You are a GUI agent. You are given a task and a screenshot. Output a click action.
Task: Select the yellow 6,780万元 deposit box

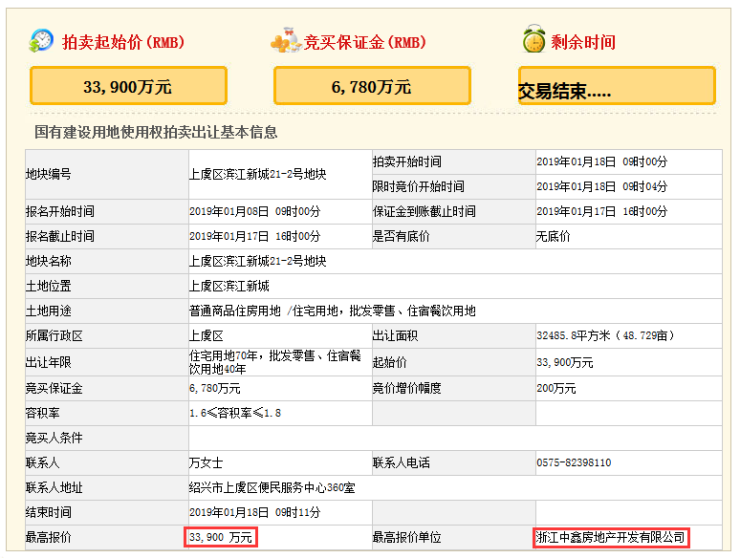click(371, 87)
